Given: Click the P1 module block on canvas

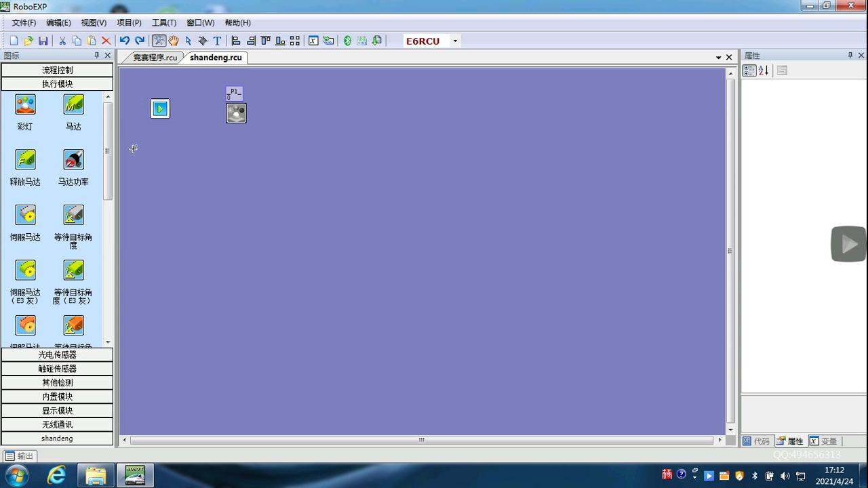Looking at the screenshot, I should (x=236, y=113).
